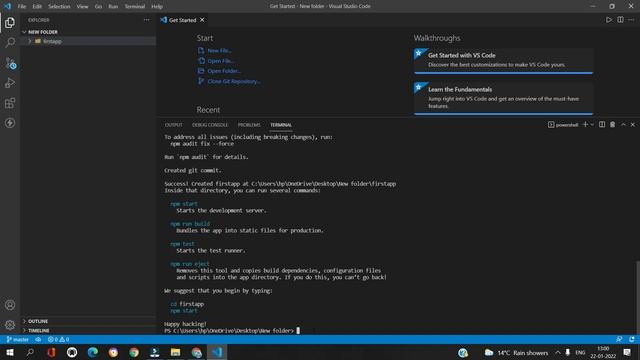Screen dimensions: 640x360
Task: Expand the OUTLINE section
Action: tap(88, 321)
